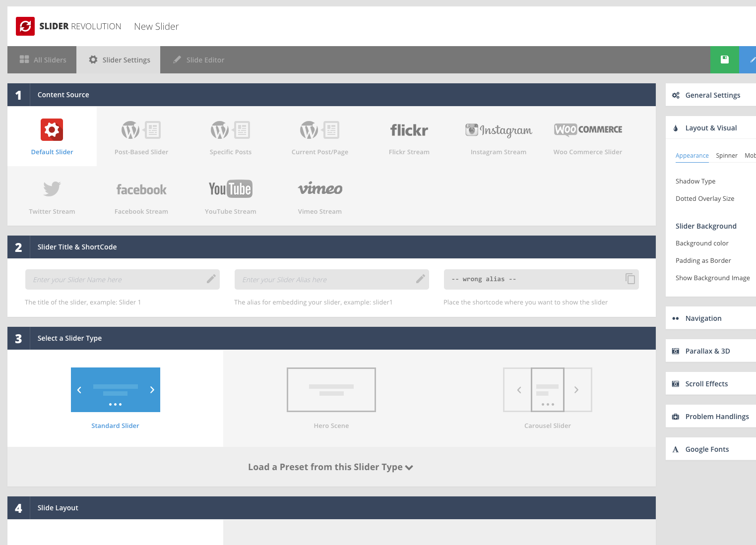Pick the Instagram Stream source

[499, 136]
